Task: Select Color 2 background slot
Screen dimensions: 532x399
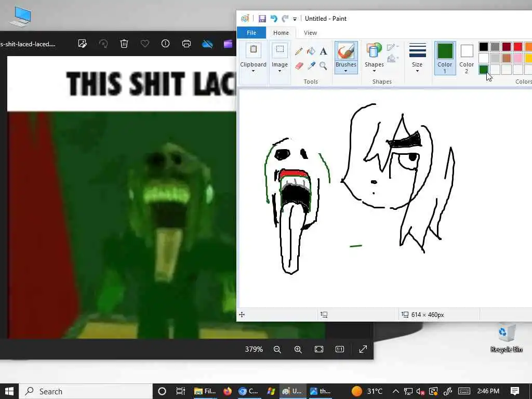Action: (x=467, y=58)
